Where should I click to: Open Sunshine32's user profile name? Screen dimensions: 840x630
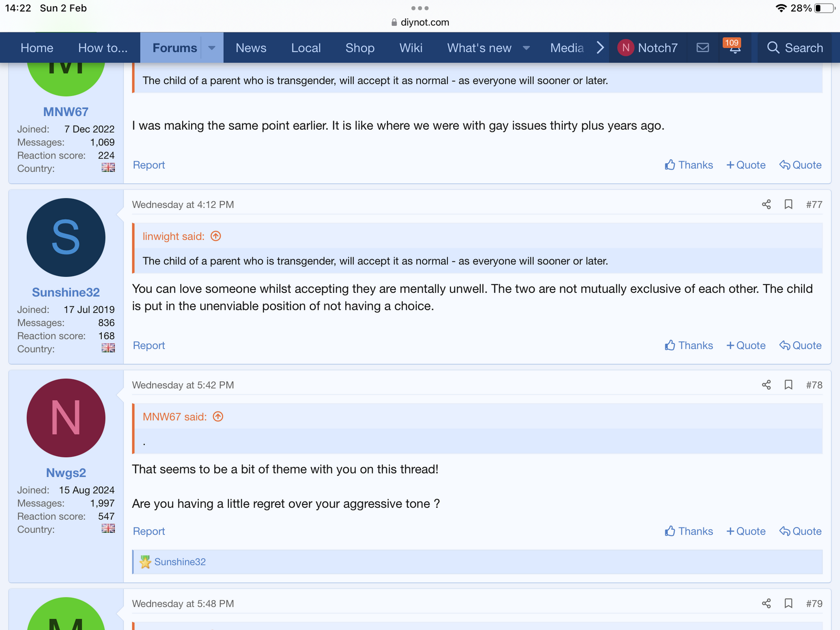click(66, 292)
